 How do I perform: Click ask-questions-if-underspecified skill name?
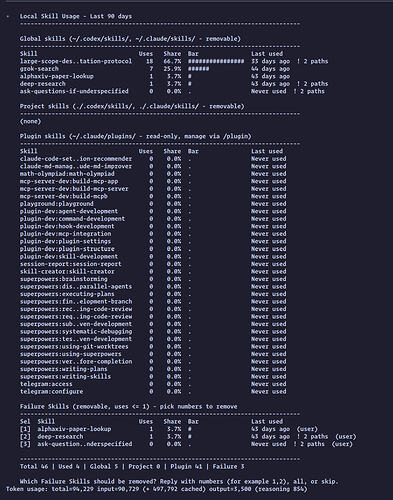(x=74, y=91)
